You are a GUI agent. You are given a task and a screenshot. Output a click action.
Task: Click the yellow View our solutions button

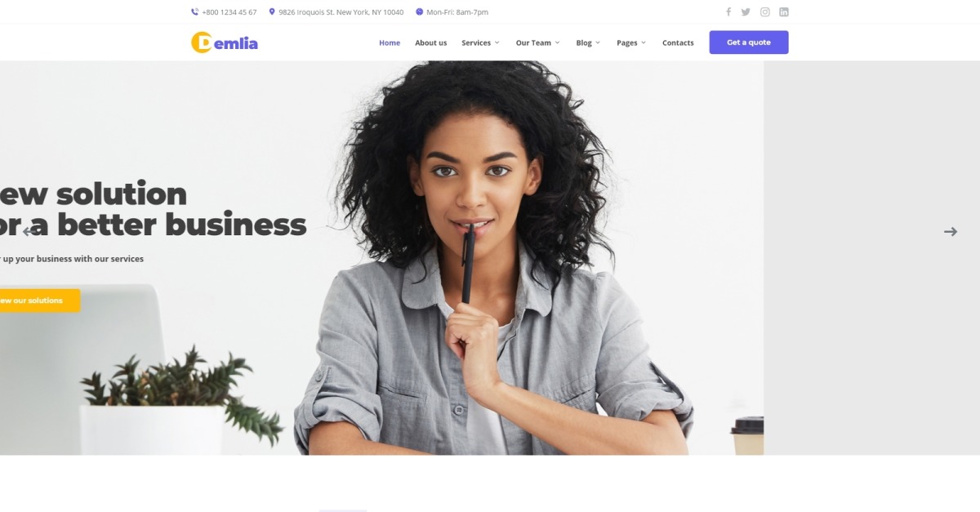click(x=40, y=301)
